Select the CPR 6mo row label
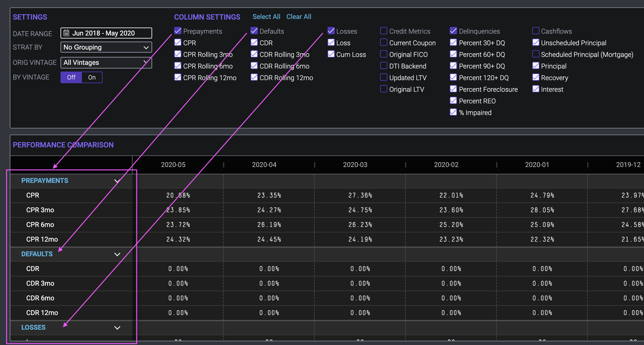The image size is (644, 345). (x=40, y=225)
